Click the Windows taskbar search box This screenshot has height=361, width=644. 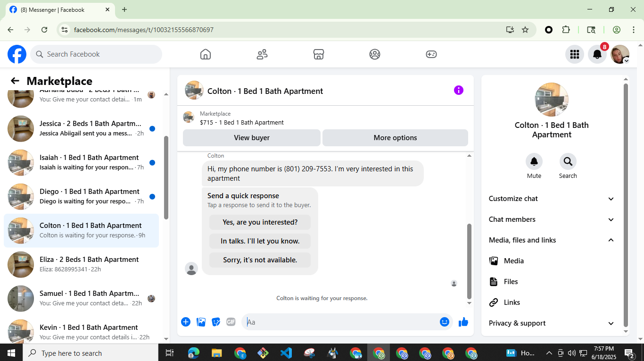91,353
